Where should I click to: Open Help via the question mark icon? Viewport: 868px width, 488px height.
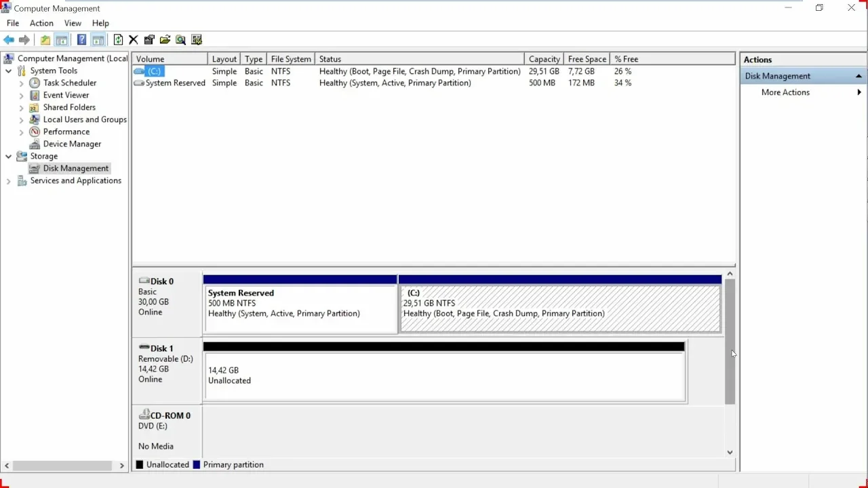click(81, 40)
